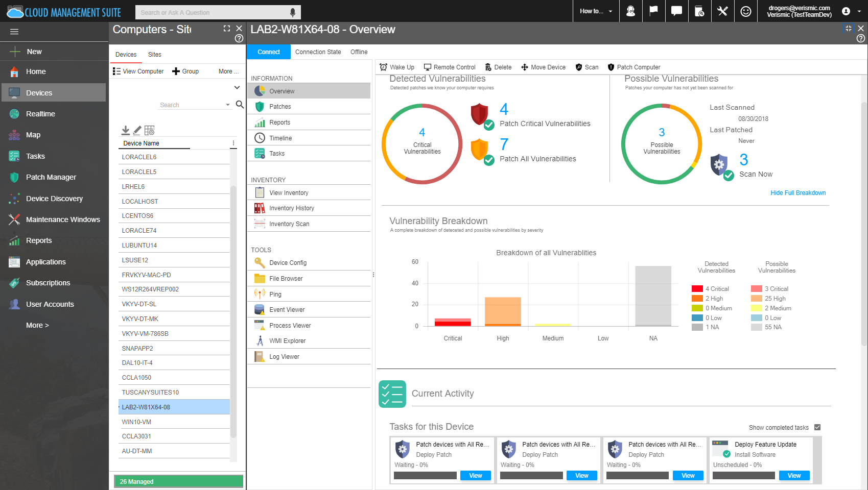The image size is (868, 490).
Task: Click the 55 NA legend swatch
Action: [x=757, y=327]
